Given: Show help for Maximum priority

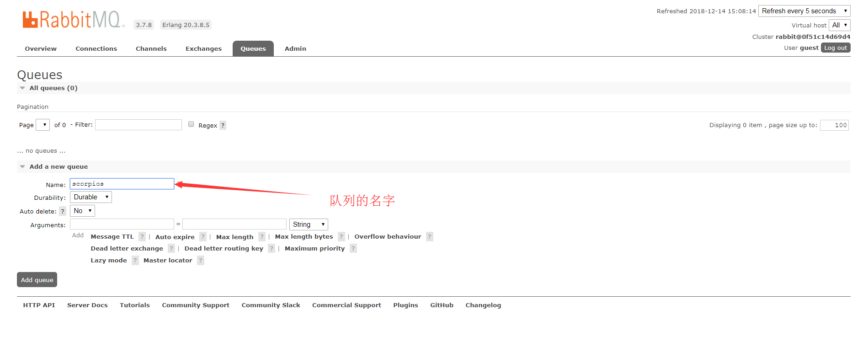Looking at the screenshot, I should [x=353, y=248].
